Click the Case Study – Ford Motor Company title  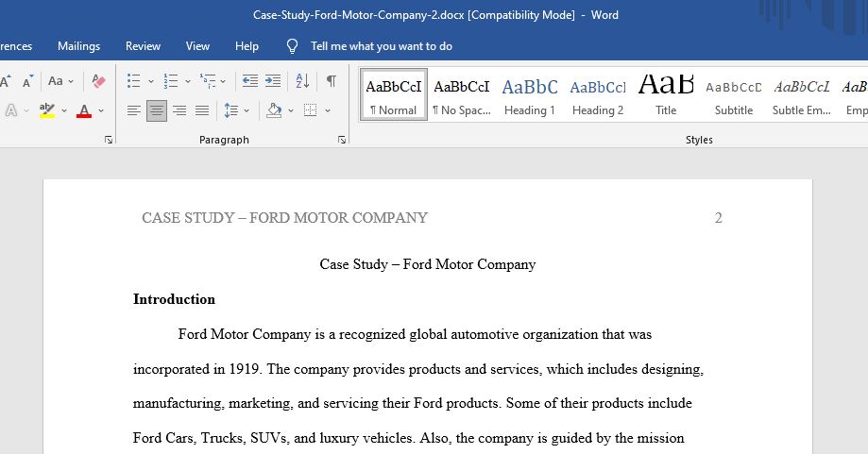tap(427, 264)
